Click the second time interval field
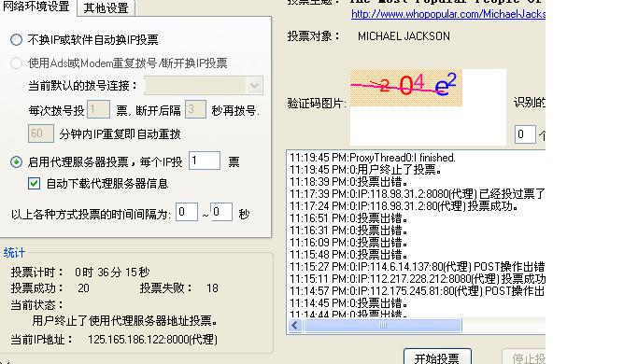The height and width of the screenshot is (364, 638). tap(221, 212)
